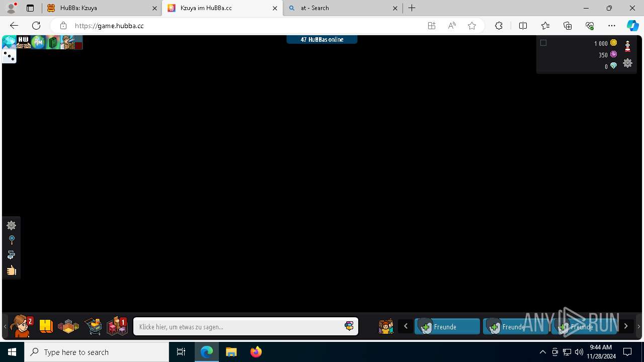This screenshot has height=362, width=644.
Task: Click the 47 HuBBas online label
Action: (x=322, y=39)
